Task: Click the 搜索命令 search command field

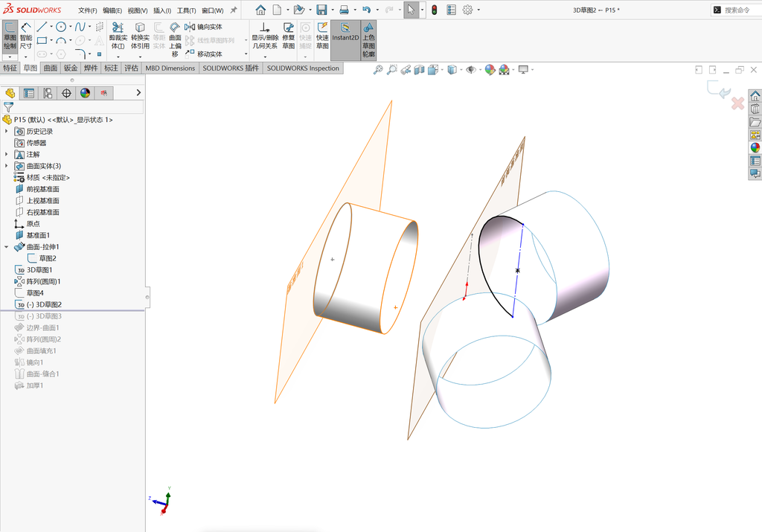Action: tap(737, 10)
